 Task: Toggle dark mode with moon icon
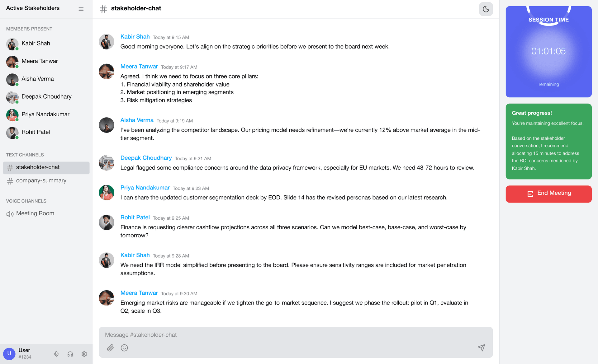(x=486, y=9)
